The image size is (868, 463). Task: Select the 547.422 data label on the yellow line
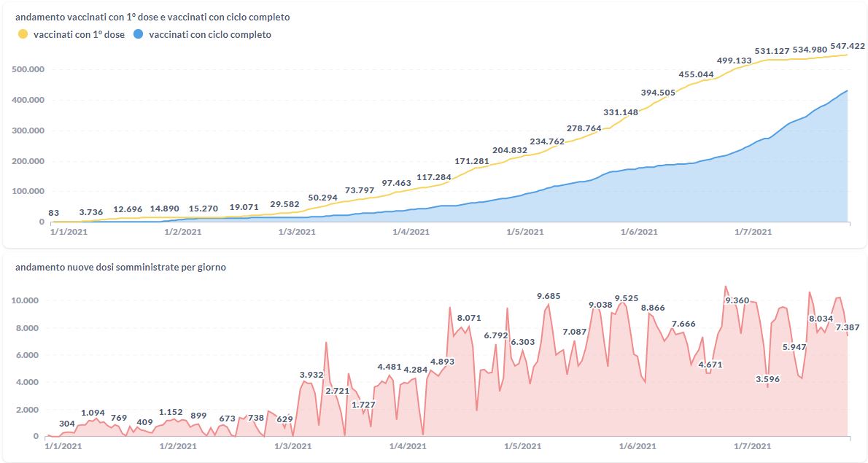pos(848,47)
